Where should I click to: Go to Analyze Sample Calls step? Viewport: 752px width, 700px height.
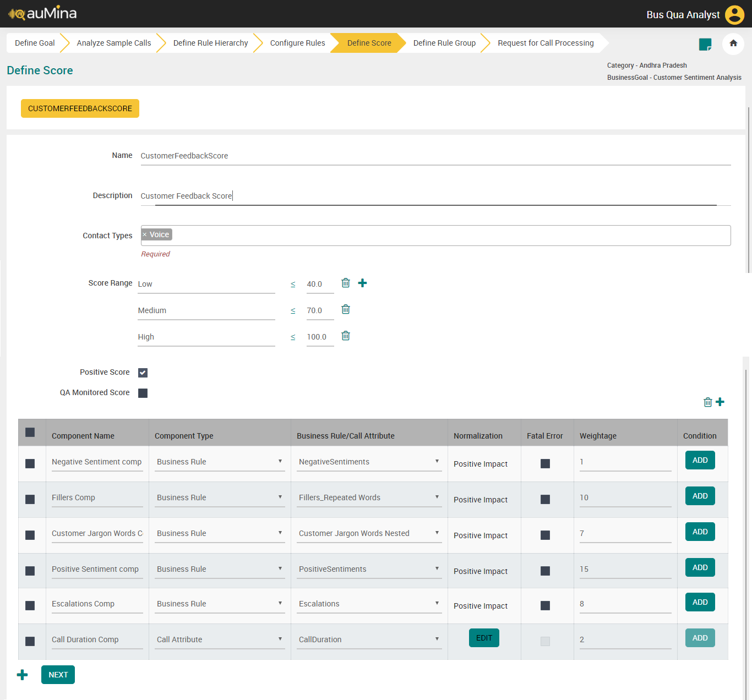[x=114, y=43]
